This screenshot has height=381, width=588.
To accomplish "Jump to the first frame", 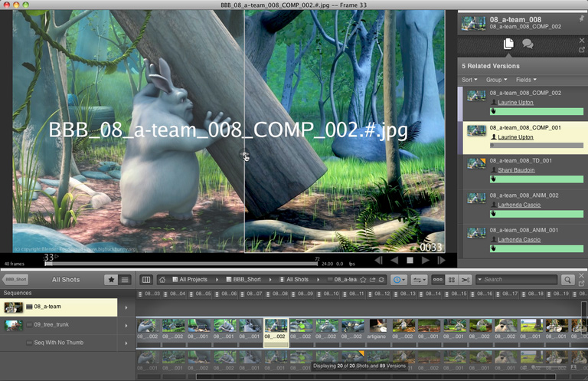I will coord(378,260).
